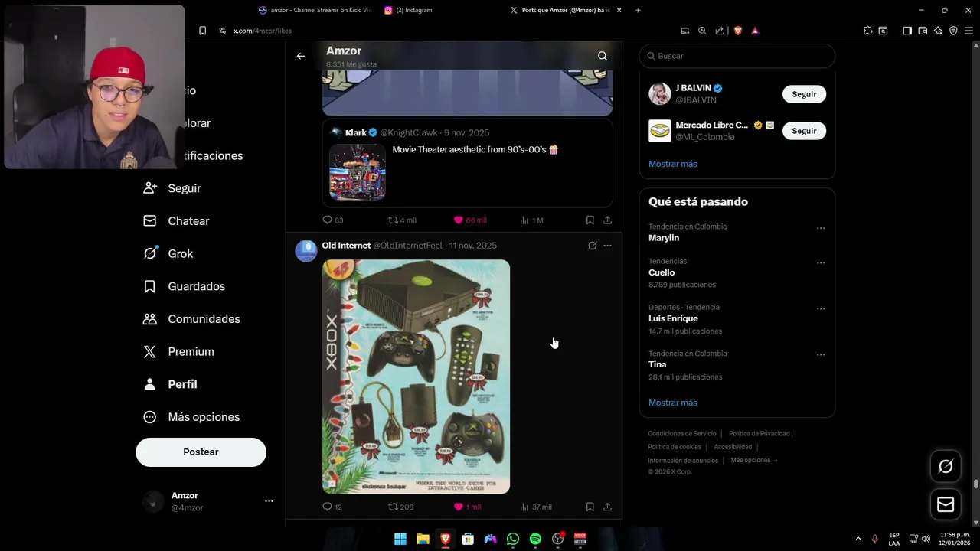
Task: Open the extensions puzzle icon
Action: pyautogui.click(x=867, y=31)
